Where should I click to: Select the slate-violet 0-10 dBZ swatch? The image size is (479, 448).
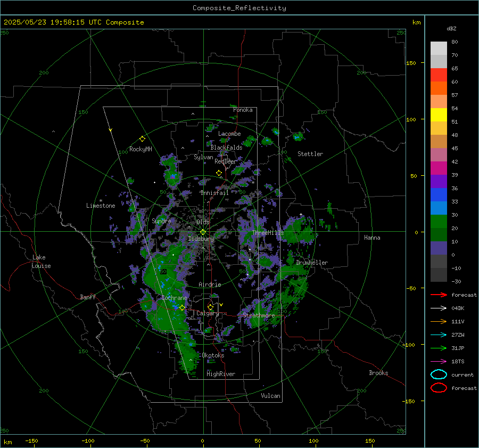tap(439, 248)
